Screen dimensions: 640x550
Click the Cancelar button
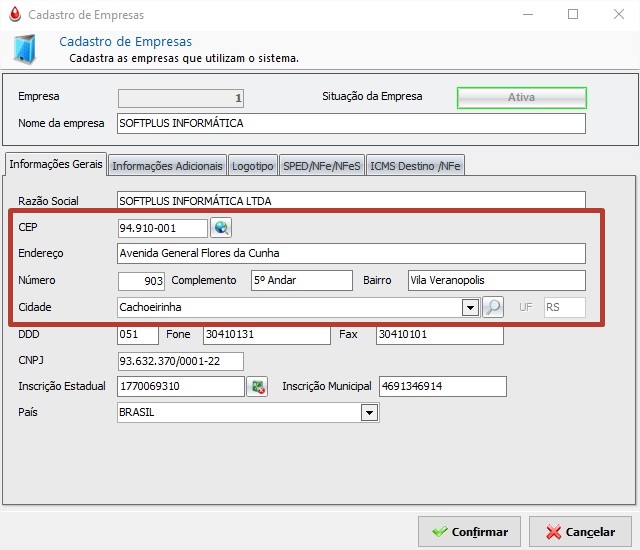(580, 532)
